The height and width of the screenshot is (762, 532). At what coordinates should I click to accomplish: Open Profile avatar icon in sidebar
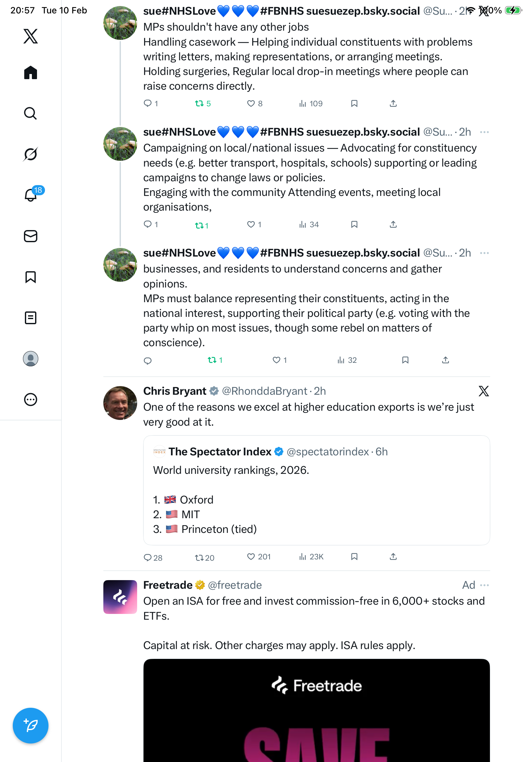click(31, 358)
